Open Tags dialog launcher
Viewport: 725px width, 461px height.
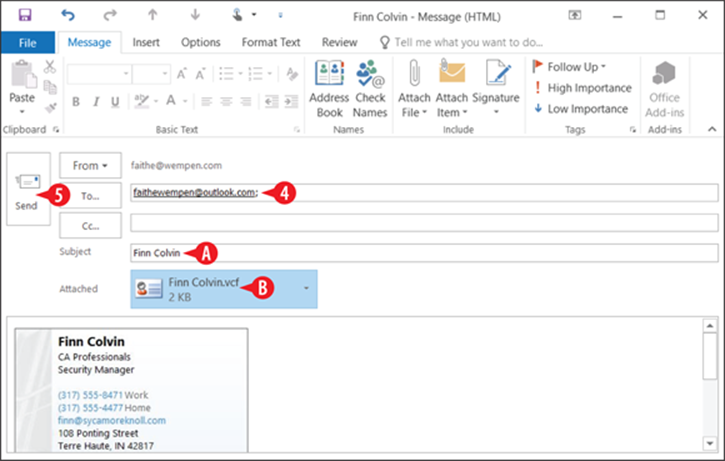pyautogui.click(x=633, y=130)
